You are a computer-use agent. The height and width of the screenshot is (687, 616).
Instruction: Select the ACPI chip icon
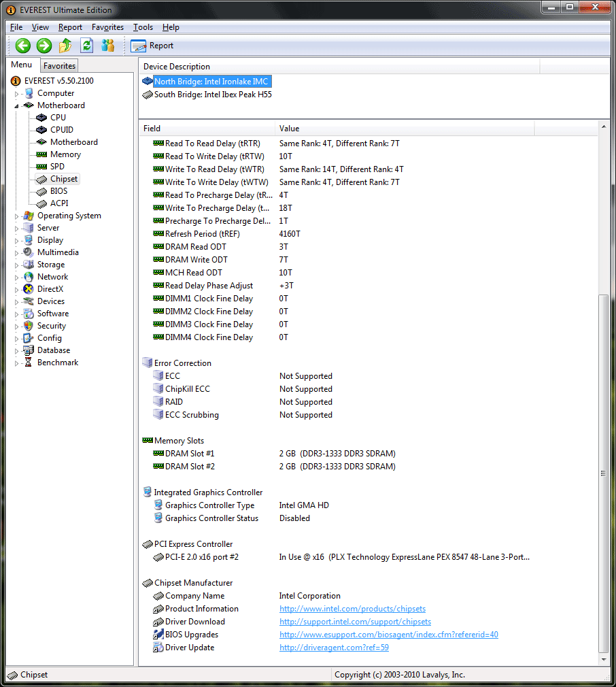[41, 204]
